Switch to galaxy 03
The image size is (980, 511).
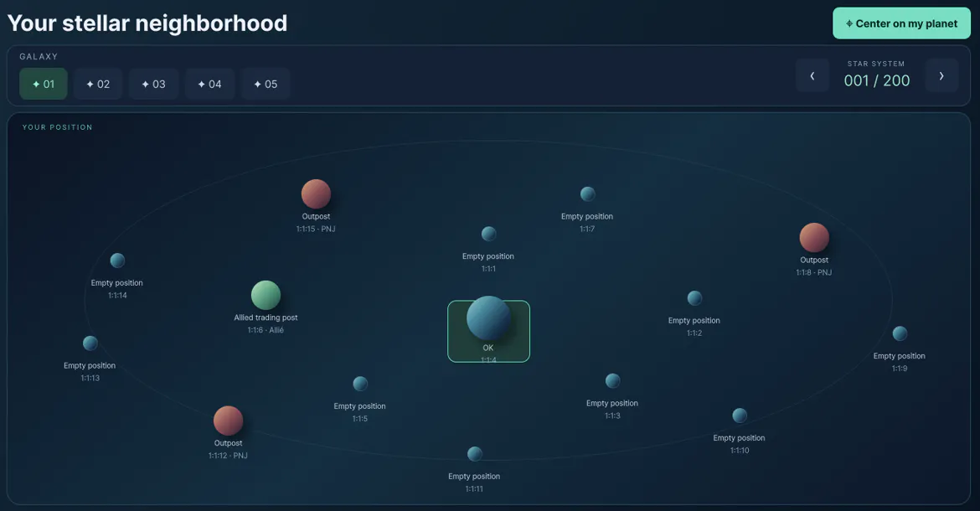(154, 84)
